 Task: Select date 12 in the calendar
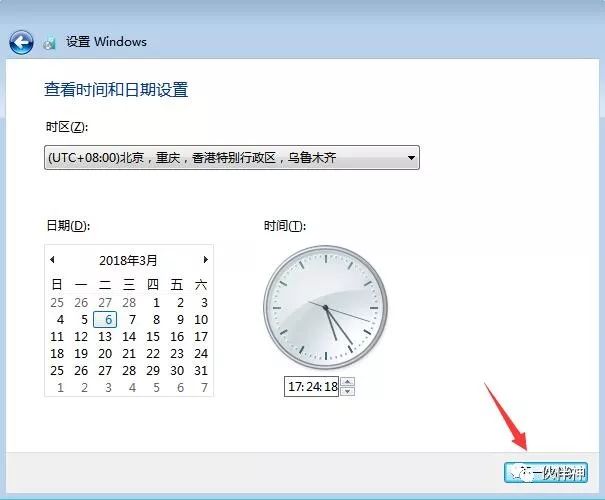[81, 336]
